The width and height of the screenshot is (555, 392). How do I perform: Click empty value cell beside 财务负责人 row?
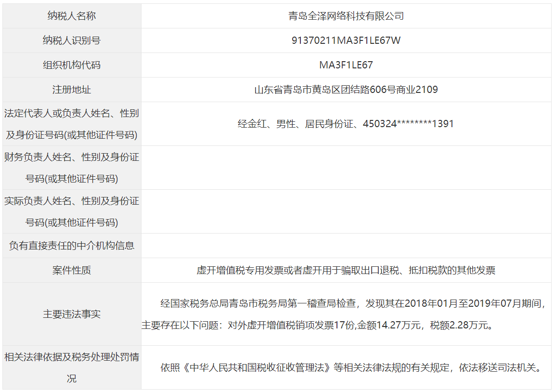click(x=346, y=168)
